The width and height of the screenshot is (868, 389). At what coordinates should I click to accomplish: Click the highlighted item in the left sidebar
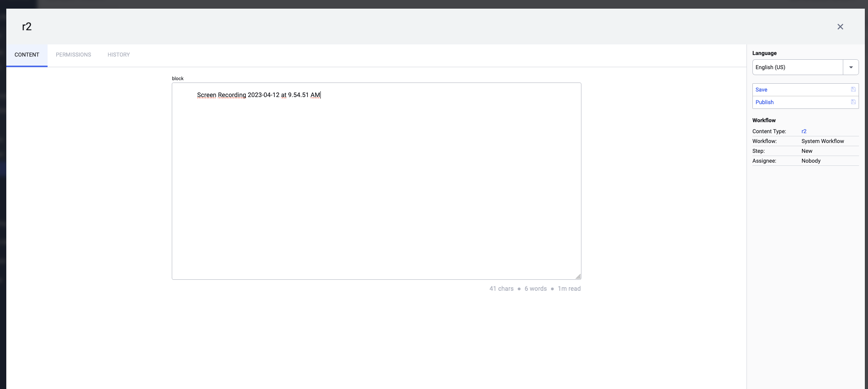pos(3,168)
